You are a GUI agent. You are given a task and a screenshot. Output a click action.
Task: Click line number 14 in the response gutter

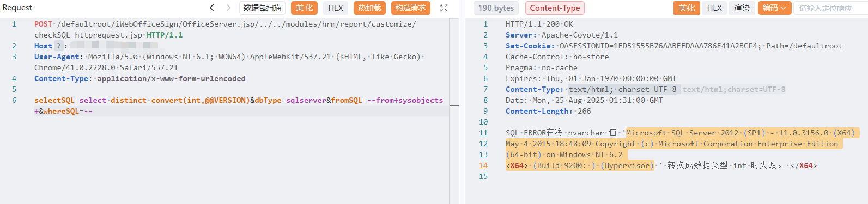point(483,165)
